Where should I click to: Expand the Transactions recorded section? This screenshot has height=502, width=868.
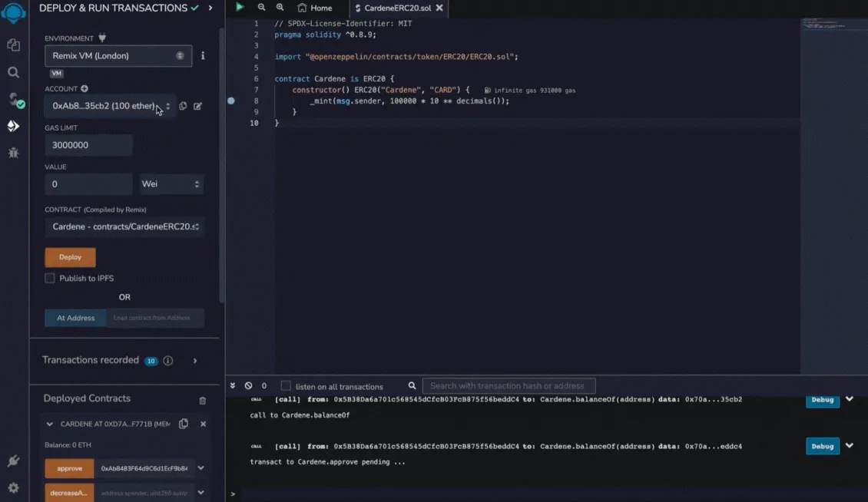click(195, 361)
